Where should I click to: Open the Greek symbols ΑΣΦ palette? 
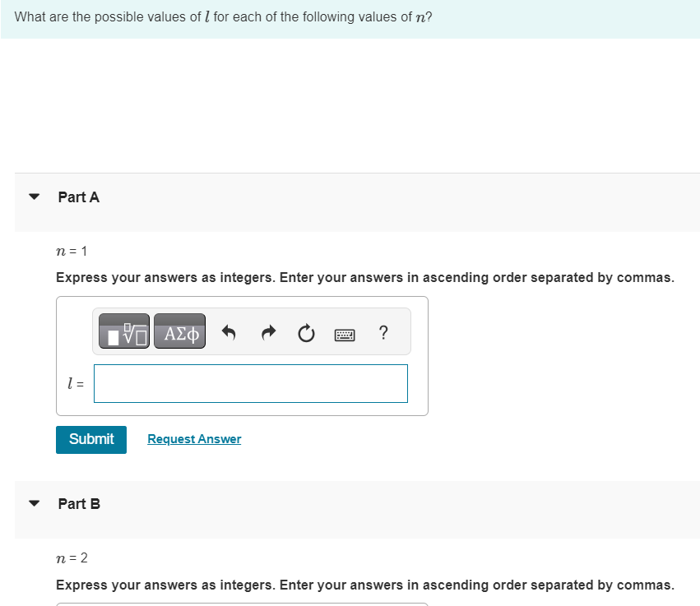point(179,333)
